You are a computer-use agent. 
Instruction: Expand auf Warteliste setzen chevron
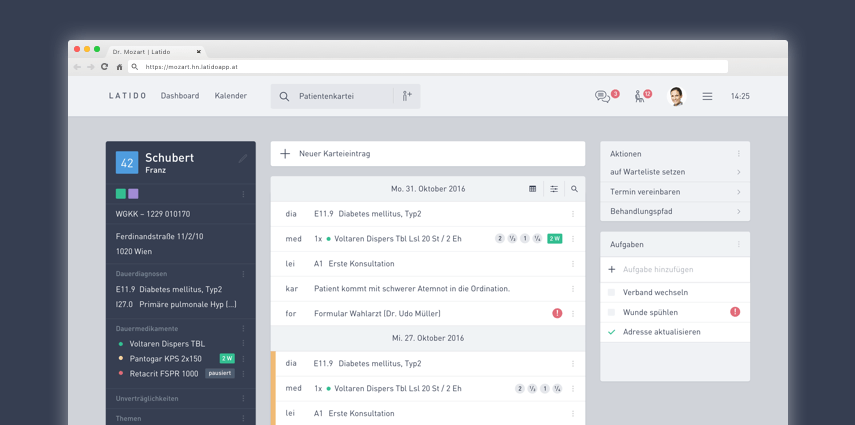click(x=738, y=172)
